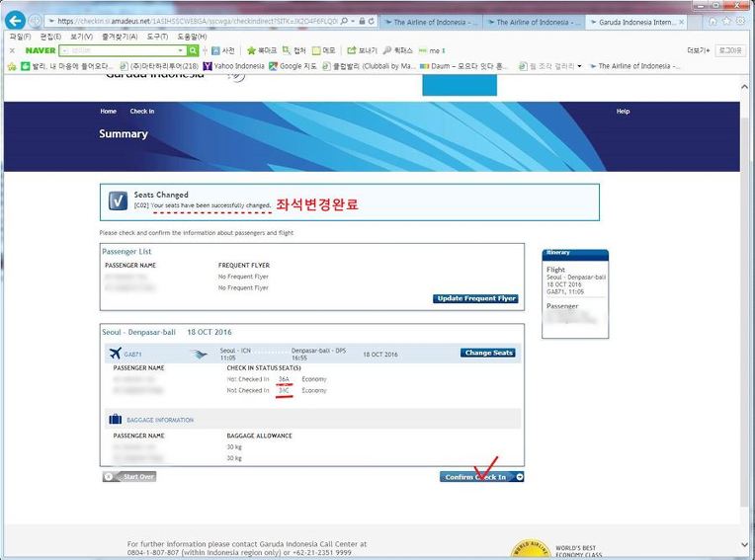
Task: Click the 'me' toolbar item
Action: click(x=432, y=50)
